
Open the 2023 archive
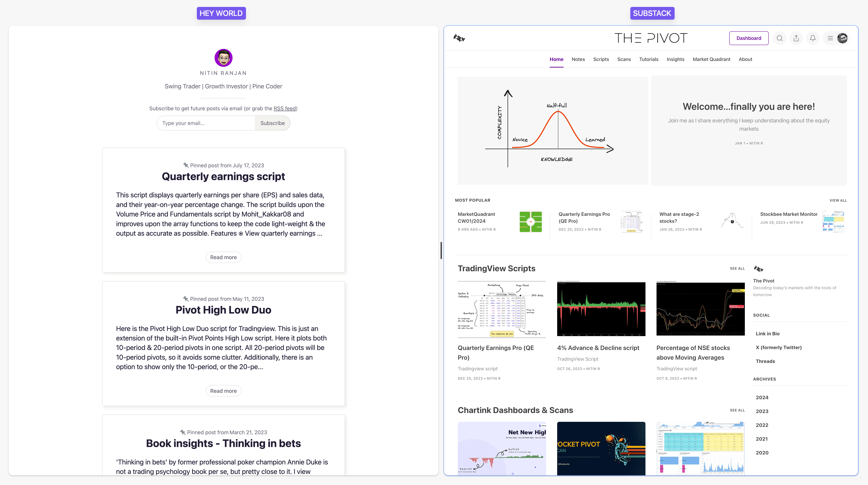point(762,411)
